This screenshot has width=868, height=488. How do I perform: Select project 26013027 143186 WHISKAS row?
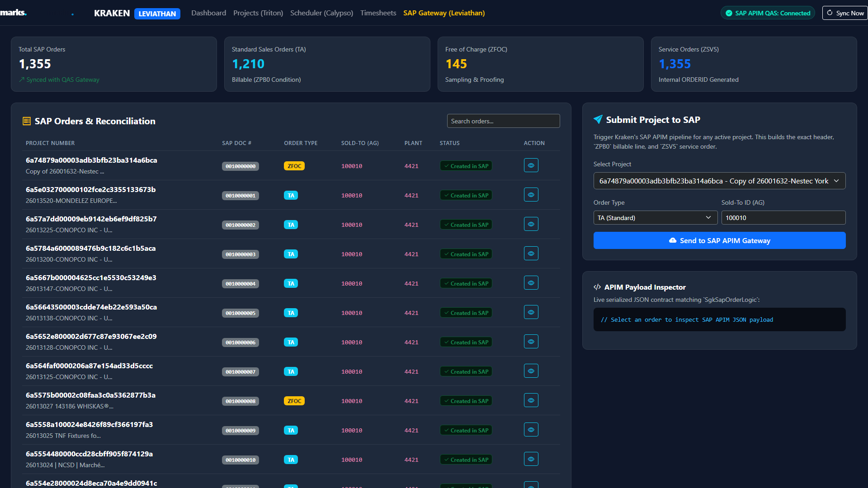point(291,400)
